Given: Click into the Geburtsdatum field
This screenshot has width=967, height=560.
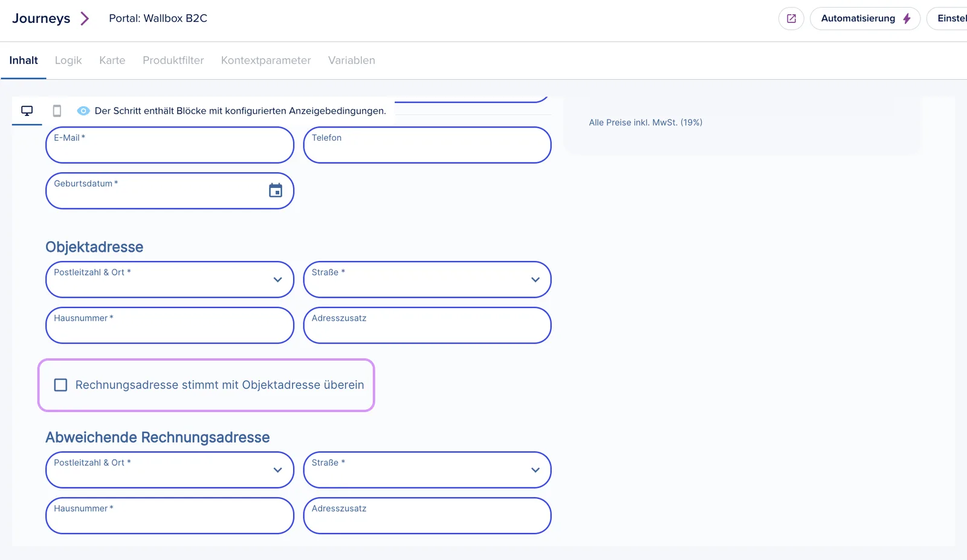Looking at the screenshot, I should tap(170, 191).
